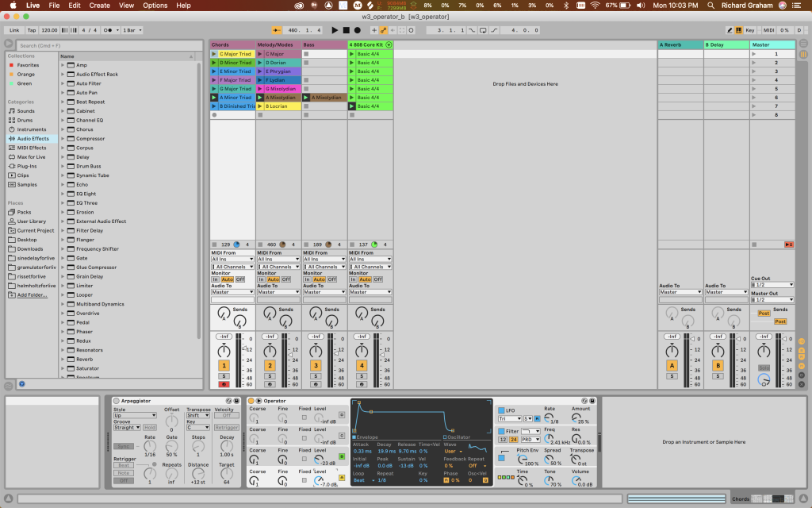Image resolution: width=812 pixels, height=508 pixels.
Task: Click the transport Play button
Action: [x=335, y=30]
